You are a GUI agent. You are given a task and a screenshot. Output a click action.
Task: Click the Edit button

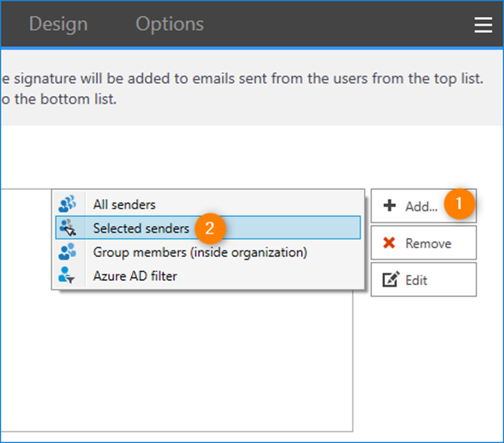click(x=423, y=280)
